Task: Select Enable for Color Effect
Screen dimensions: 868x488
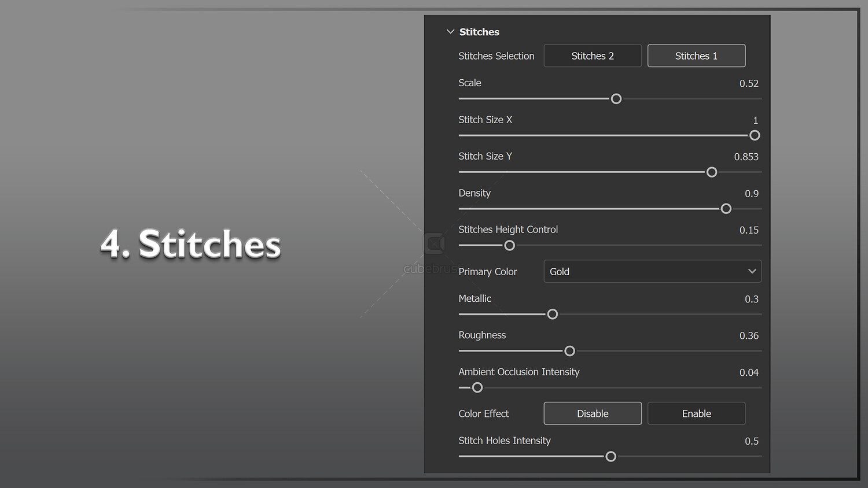Action: [696, 413]
